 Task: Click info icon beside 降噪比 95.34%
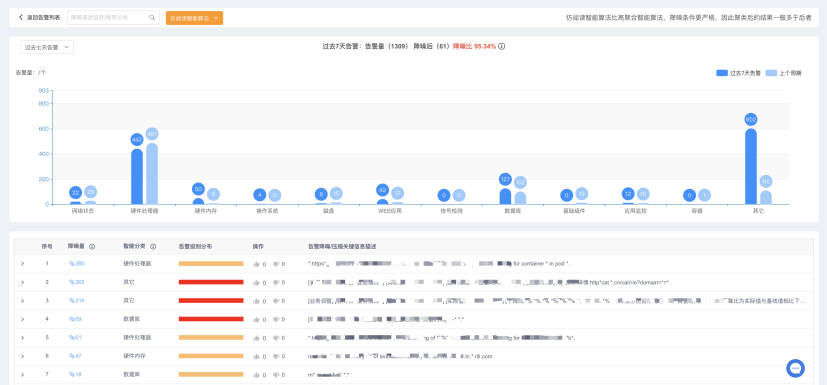click(x=502, y=46)
